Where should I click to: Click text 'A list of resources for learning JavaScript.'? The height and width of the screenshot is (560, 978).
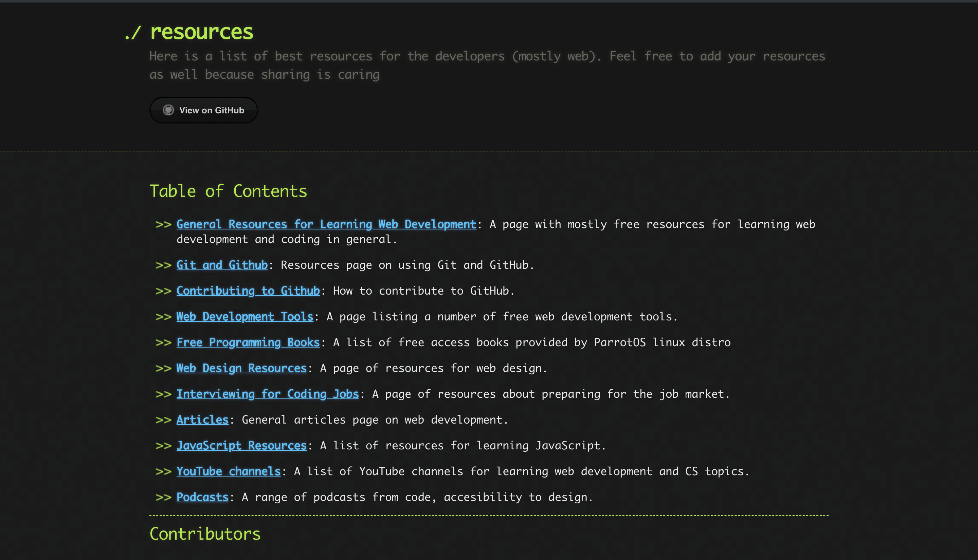[463, 445]
